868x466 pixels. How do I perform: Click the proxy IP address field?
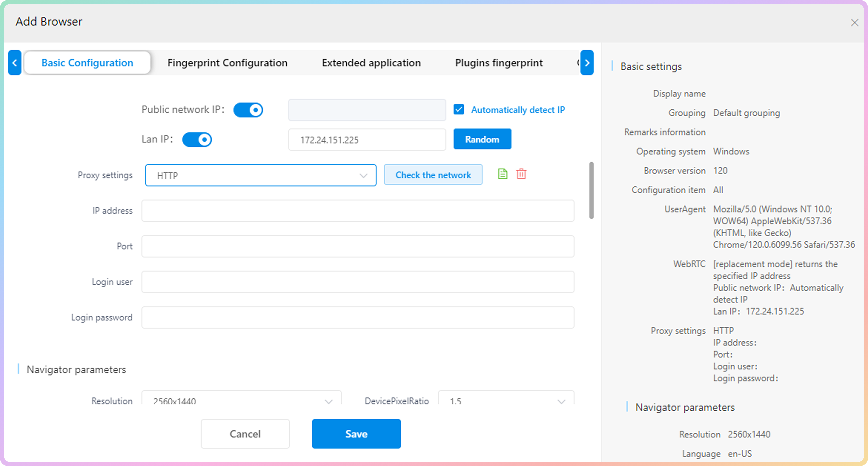tap(357, 211)
